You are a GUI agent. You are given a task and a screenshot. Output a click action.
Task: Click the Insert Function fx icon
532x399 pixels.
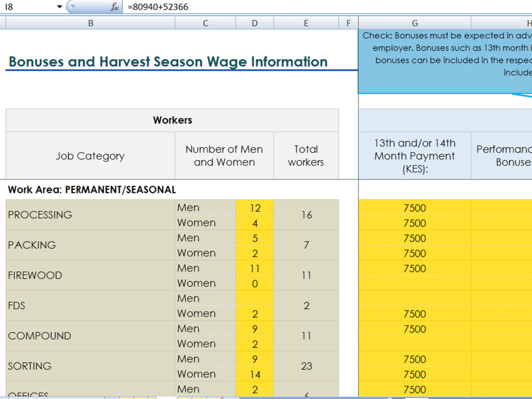[x=115, y=7]
